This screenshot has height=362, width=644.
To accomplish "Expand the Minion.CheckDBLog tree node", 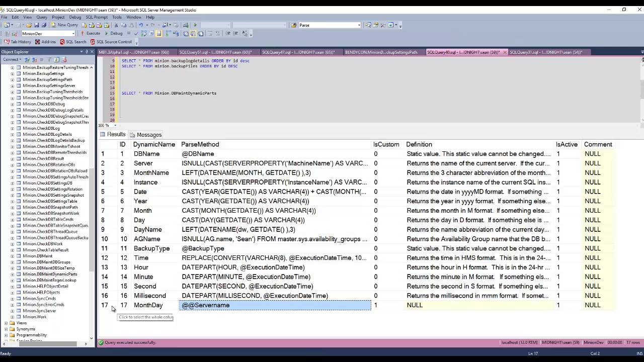I will click(x=12, y=128).
